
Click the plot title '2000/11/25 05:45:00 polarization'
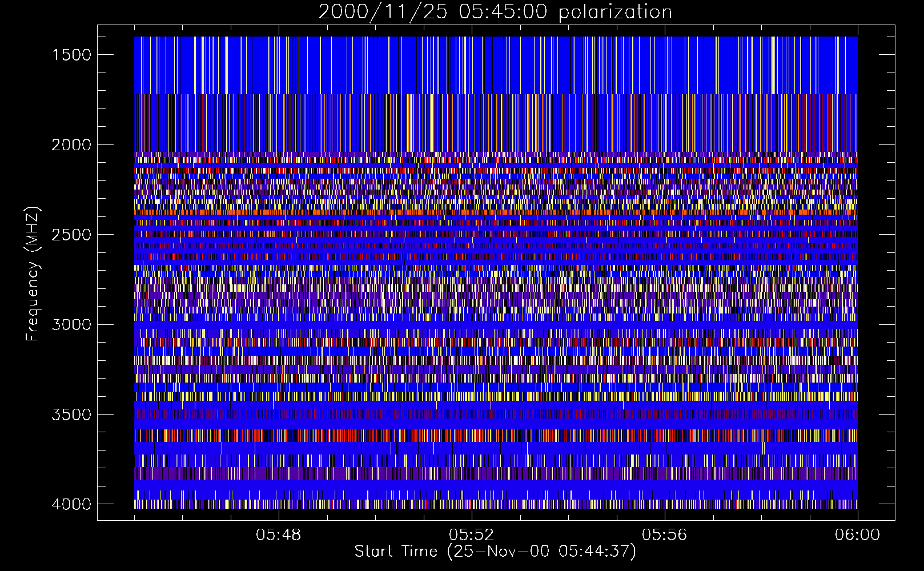(495, 12)
